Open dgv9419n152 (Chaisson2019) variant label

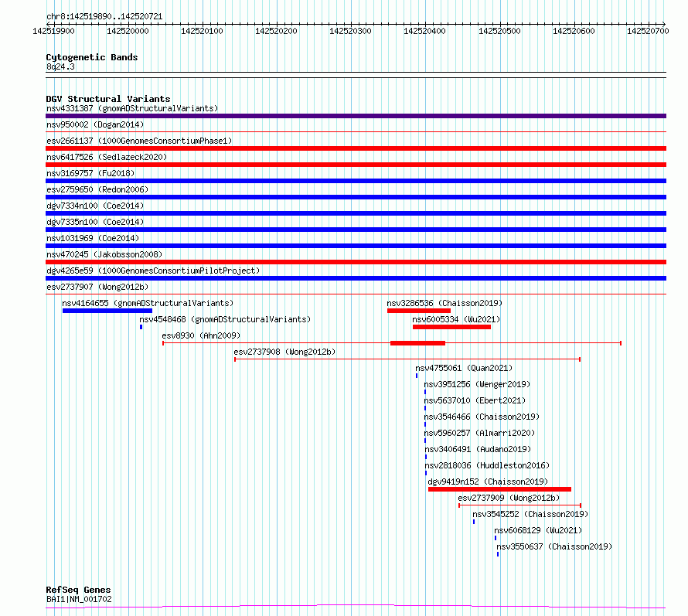pos(488,482)
